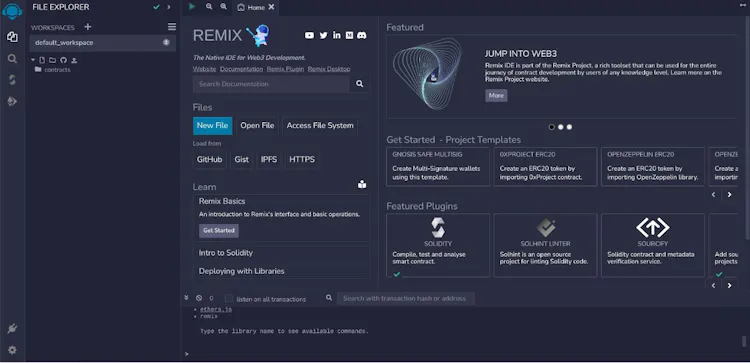The width and height of the screenshot is (750, 363).
Task: Click the upload file icon in explorer
Action: tap(74, 60)
